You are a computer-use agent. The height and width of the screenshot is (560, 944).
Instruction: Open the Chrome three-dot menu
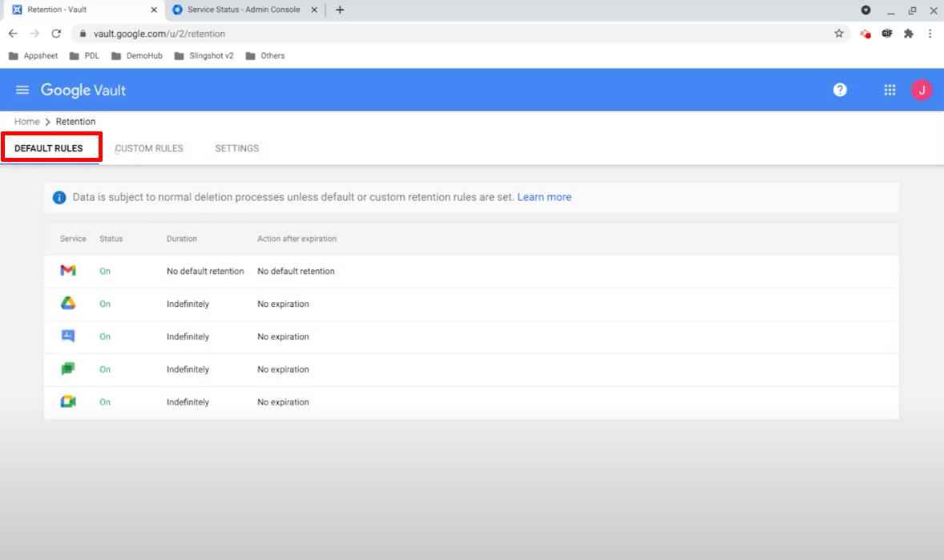930,34
